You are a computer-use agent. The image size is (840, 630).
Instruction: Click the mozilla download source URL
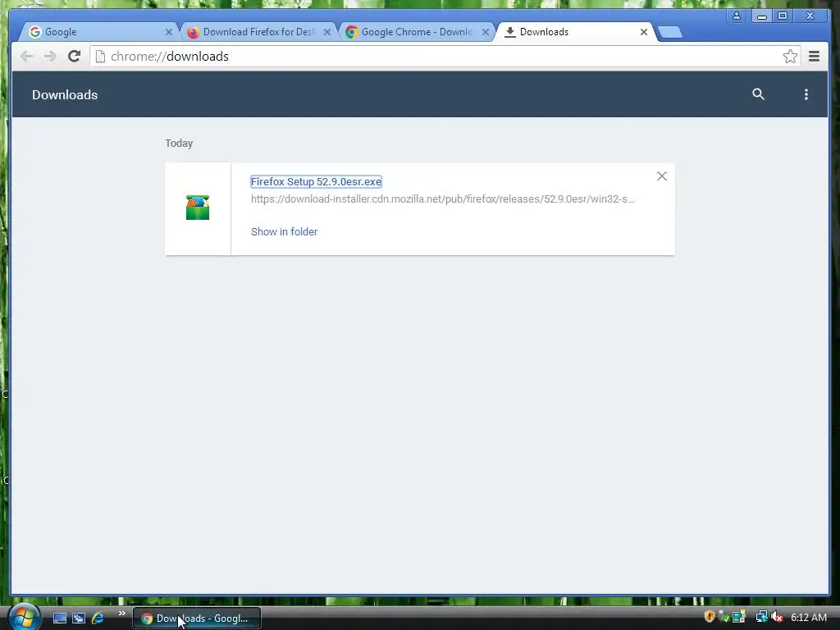(x=442, y=199)
